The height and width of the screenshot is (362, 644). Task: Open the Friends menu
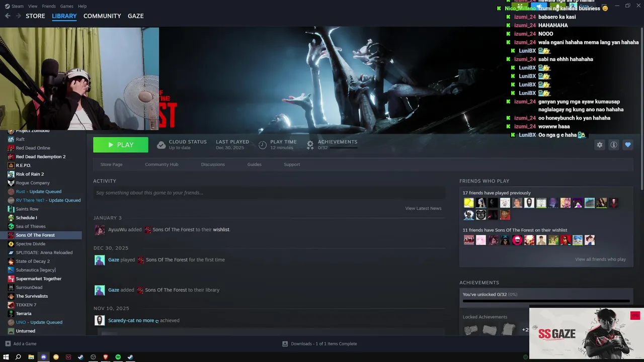[x=49, y=6]
